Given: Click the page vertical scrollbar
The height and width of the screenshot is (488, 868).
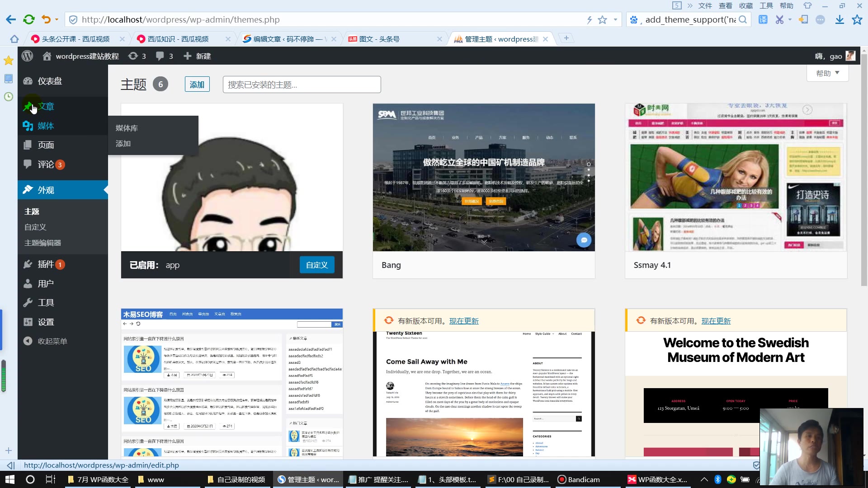Looking at the screenshot, I should pos(864,172).
